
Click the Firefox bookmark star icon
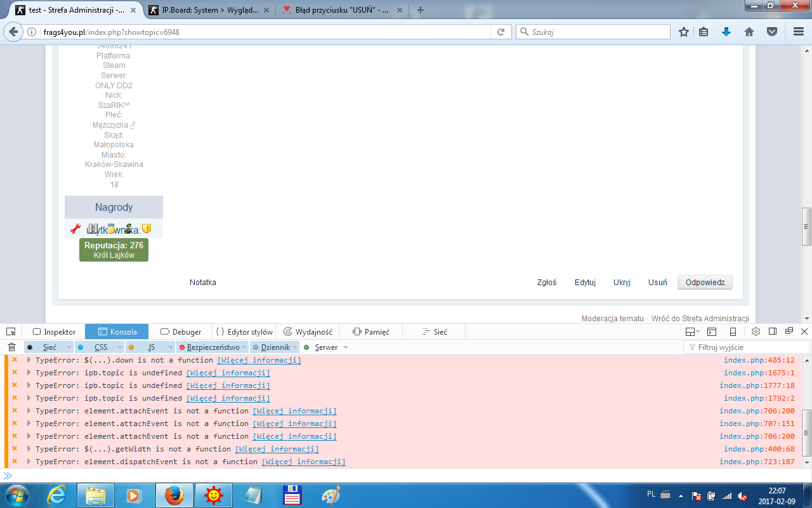point(684,32)
